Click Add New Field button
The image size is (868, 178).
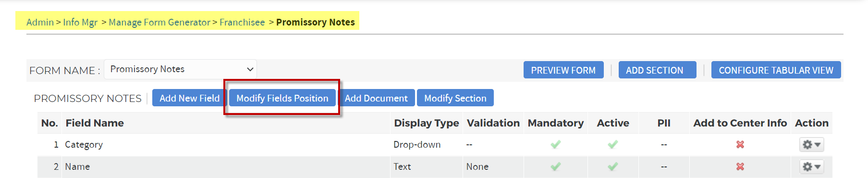click(x=189, y=98)
